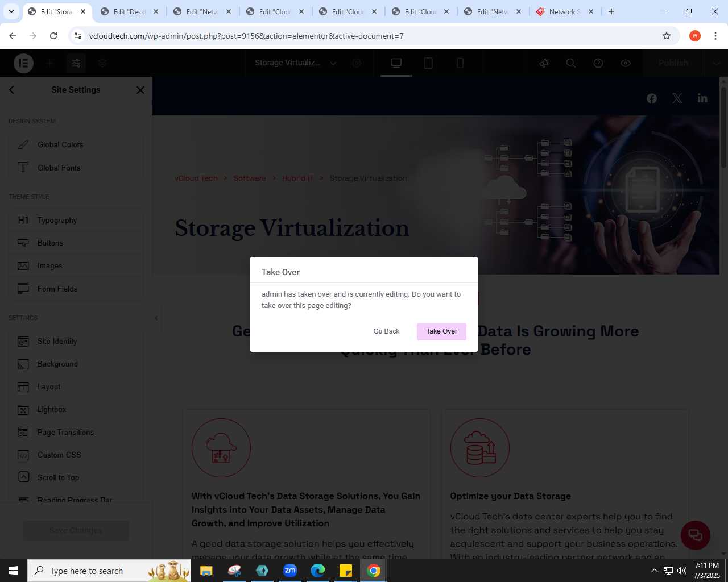Viewport: 728px width, 582px height.
Task: Go back from Site Settings panel
Action: click(11, 90)
